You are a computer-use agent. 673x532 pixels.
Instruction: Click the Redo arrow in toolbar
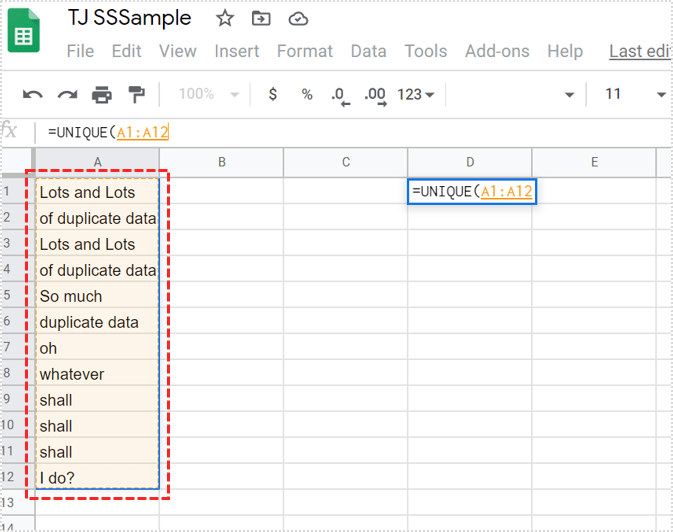67,95
